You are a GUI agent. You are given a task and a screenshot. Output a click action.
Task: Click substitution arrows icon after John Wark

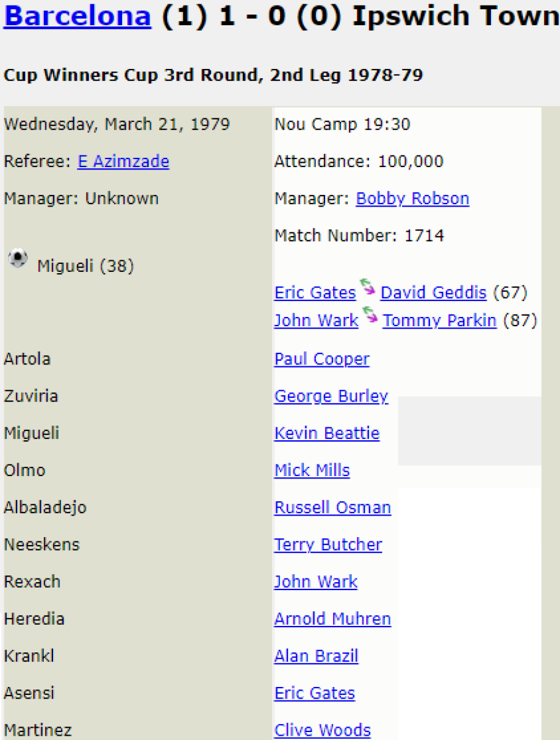(x=370, y=315)
